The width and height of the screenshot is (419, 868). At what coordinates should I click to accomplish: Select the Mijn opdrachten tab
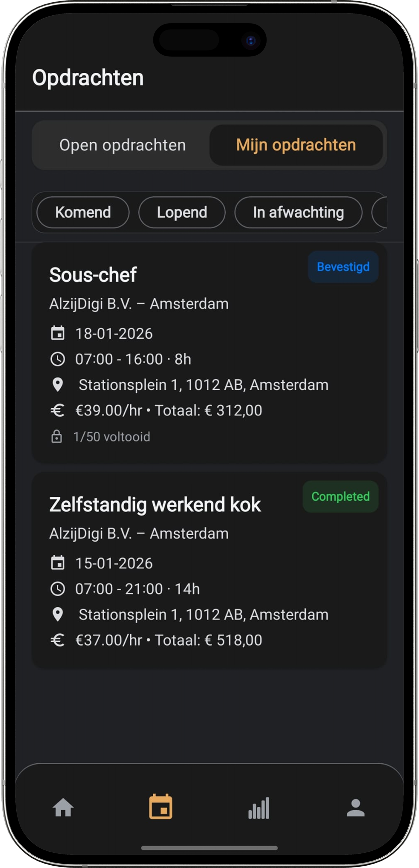coord(296,145)
